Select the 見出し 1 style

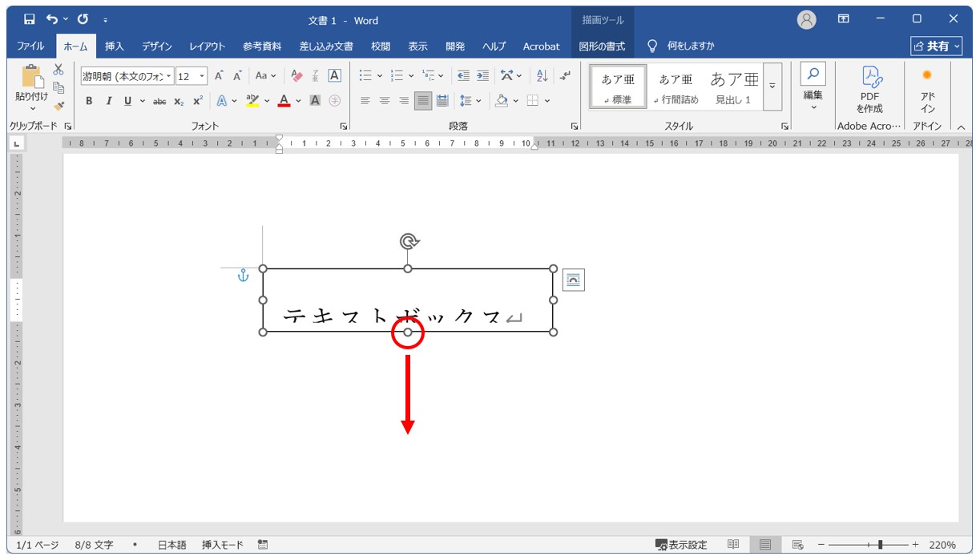click(733, 87)
